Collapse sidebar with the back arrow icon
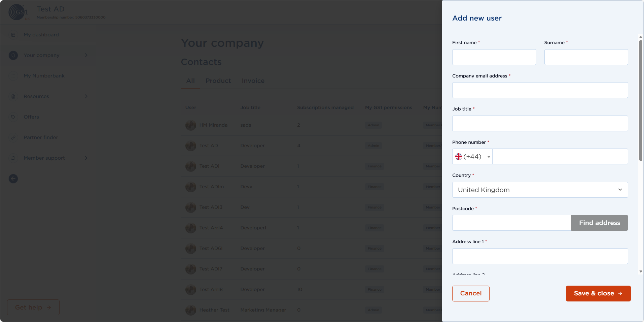This screenshot has height=322, width=644. coord(13,179)
